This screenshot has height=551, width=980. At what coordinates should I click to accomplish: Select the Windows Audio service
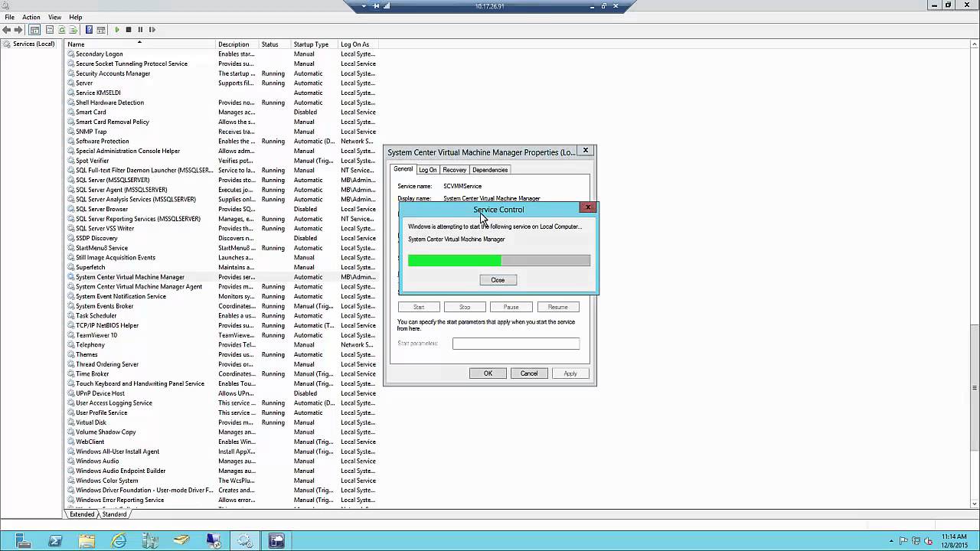(97, 461)
